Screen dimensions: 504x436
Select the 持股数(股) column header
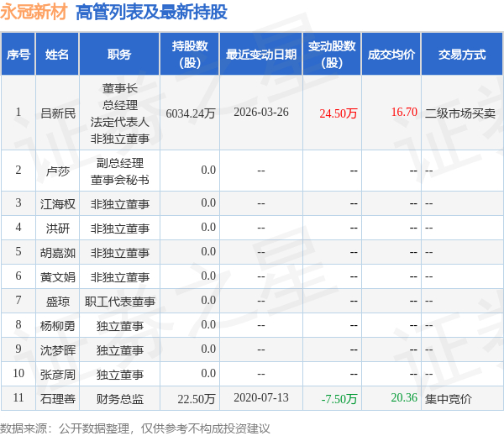coord(190,54)
